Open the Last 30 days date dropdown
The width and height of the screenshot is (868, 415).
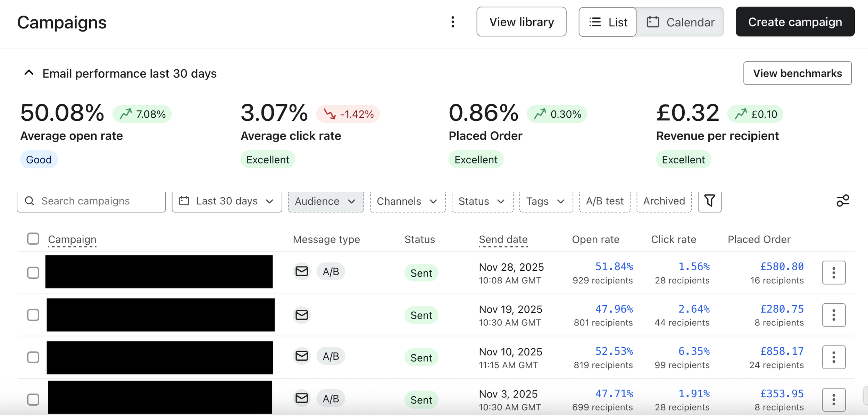(227, 201)
